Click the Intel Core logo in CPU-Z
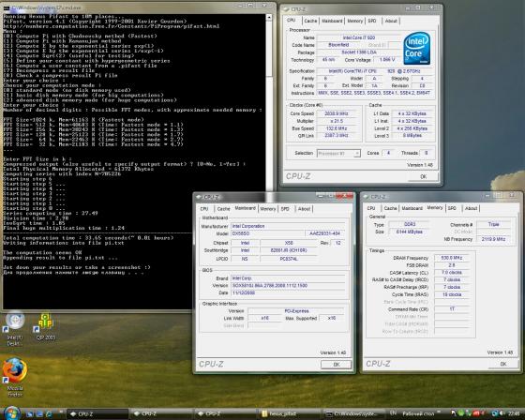This screenshot has width=525, height=420. pos(416,49)
